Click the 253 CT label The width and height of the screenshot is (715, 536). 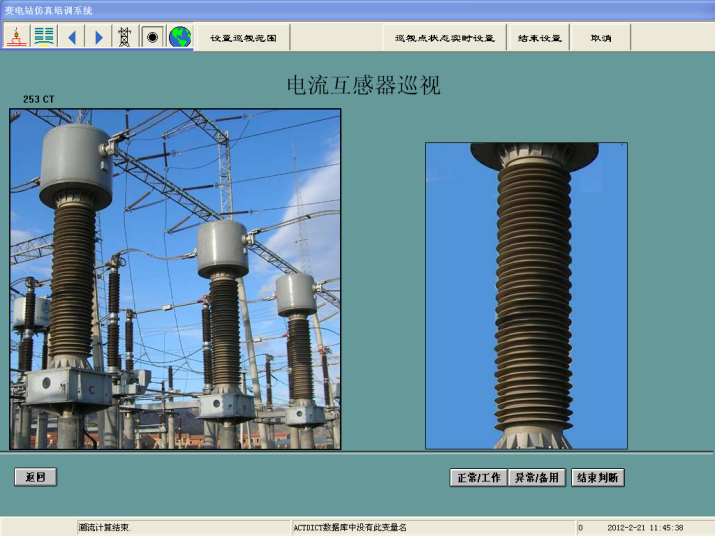39,100
